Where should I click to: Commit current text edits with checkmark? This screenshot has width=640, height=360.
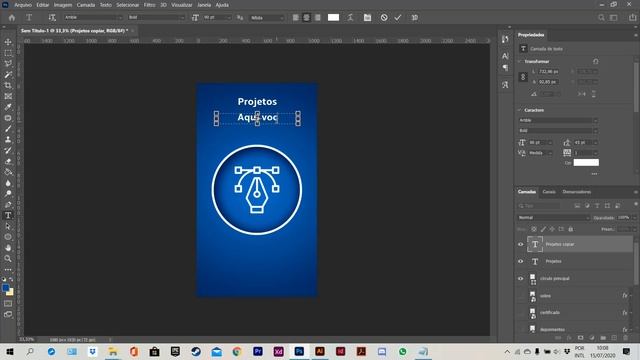pyautogui.click(x=398, y=18)
